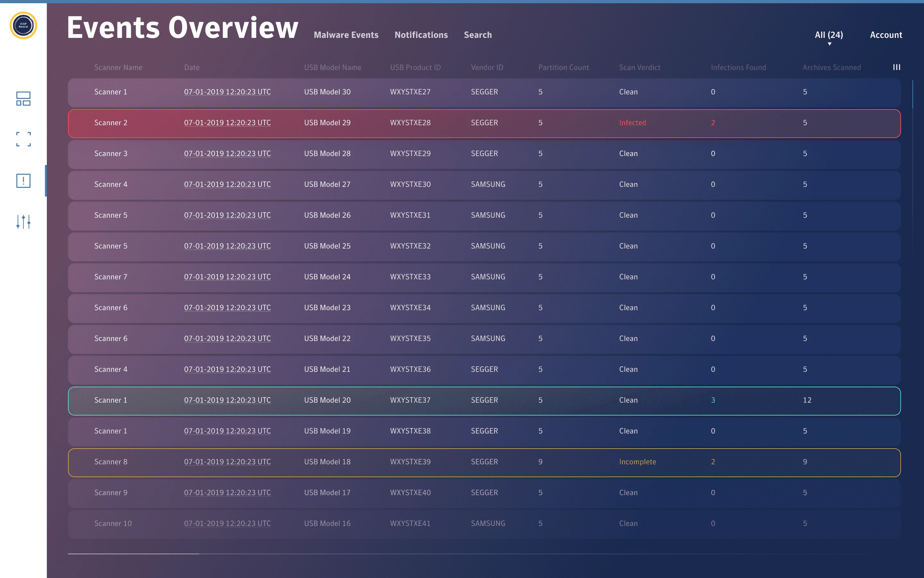Click the vertical scrollbar thumb at right
This screenshot has height=578, width=924.
pos(912,94)
